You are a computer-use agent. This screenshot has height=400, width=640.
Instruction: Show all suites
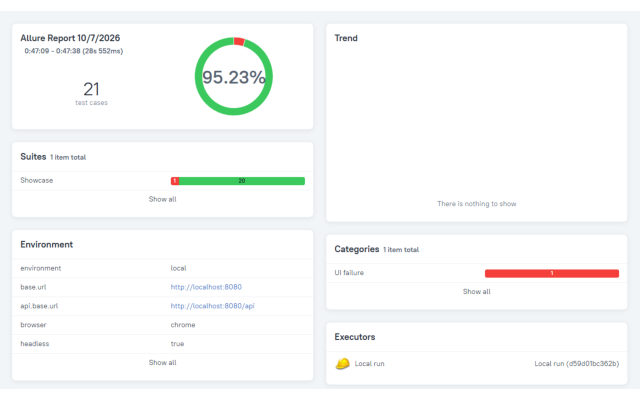[162, 199]
